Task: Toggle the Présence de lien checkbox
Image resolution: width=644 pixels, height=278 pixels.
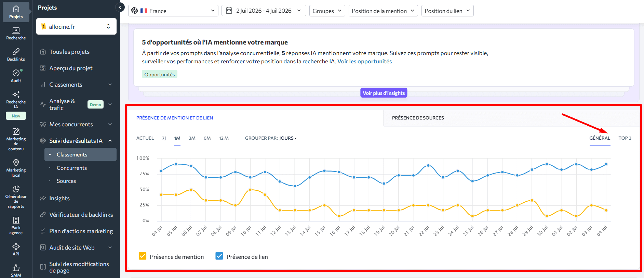Action: tap(219, 256)
